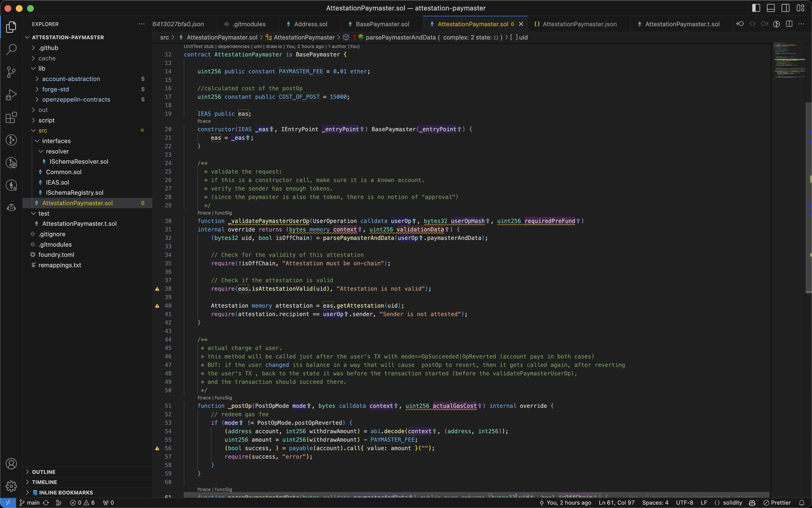This screenshot has width=812, height=508.
Task: Switch to the .gitmodules tab
Action: (x=248, y=24)
